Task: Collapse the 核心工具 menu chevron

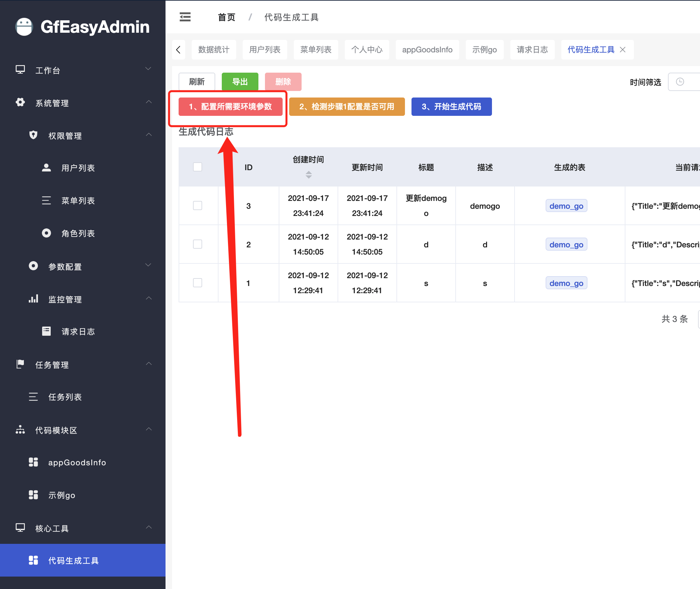Action: coord(149,527)
